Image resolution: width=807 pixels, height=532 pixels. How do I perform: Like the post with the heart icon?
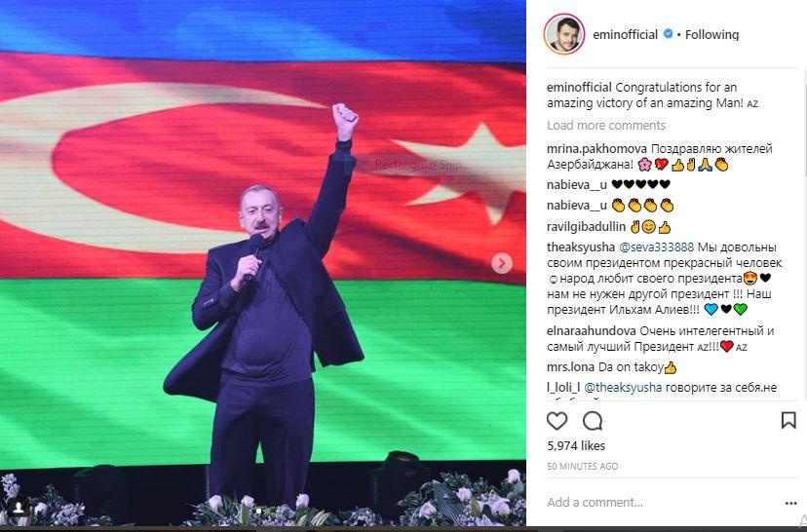(557, 421)
